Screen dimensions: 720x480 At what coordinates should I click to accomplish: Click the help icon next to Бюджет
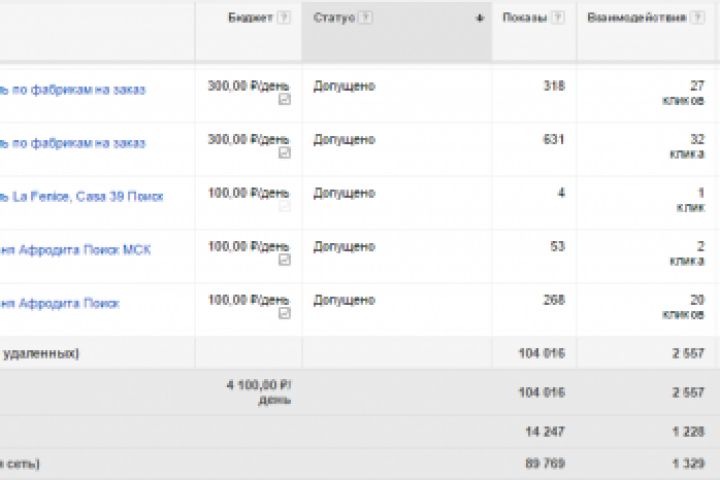point(284,18)
